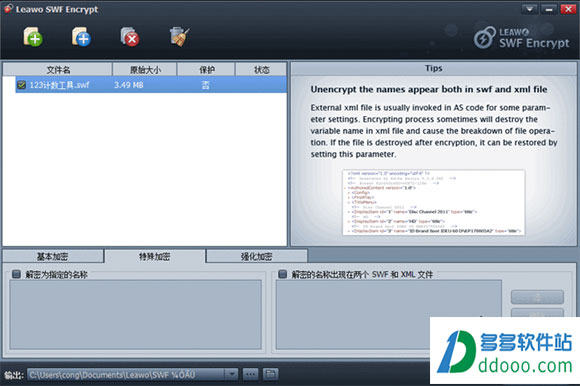Expand the output path dropdown arrow
The height and width of the screenshot is (386, 580).
pyautogui.click(x=232, y=374)
